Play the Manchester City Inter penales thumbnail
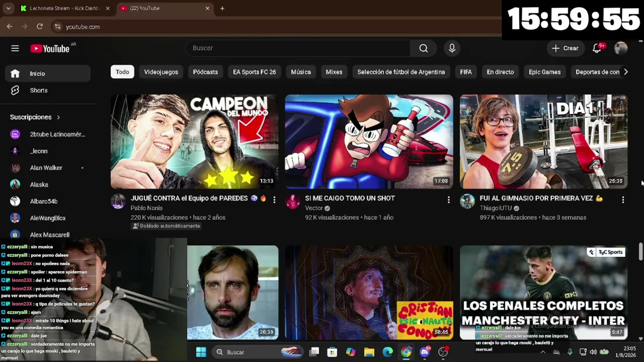The image size is (644, 362). [x=543, y=293]
